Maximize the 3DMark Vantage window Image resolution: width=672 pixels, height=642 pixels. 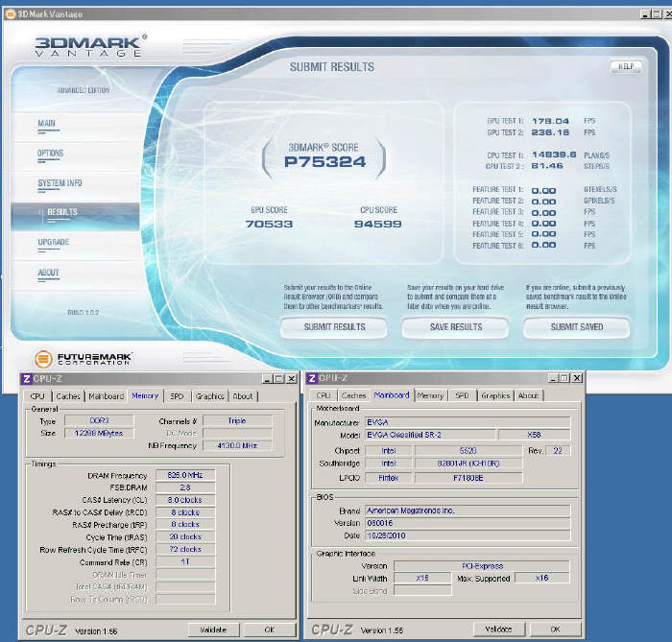[657, 14]
